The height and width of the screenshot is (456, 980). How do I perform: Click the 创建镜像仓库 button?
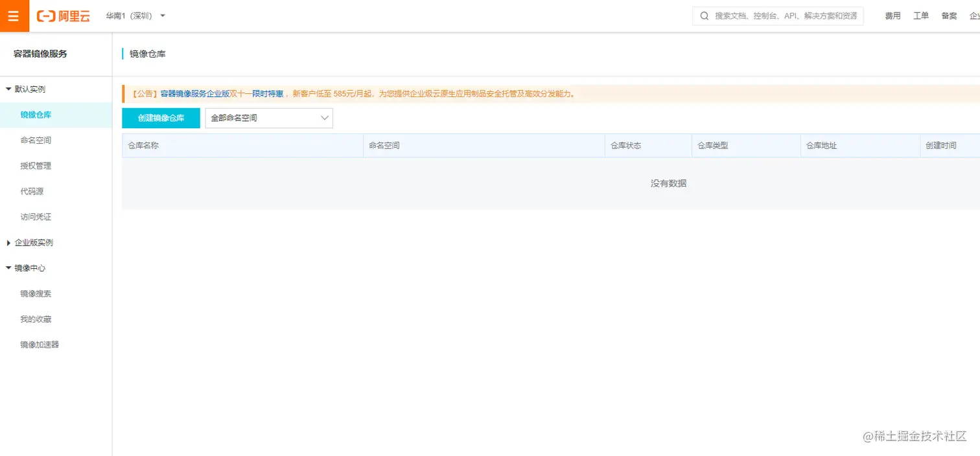[x=160, y=118]
